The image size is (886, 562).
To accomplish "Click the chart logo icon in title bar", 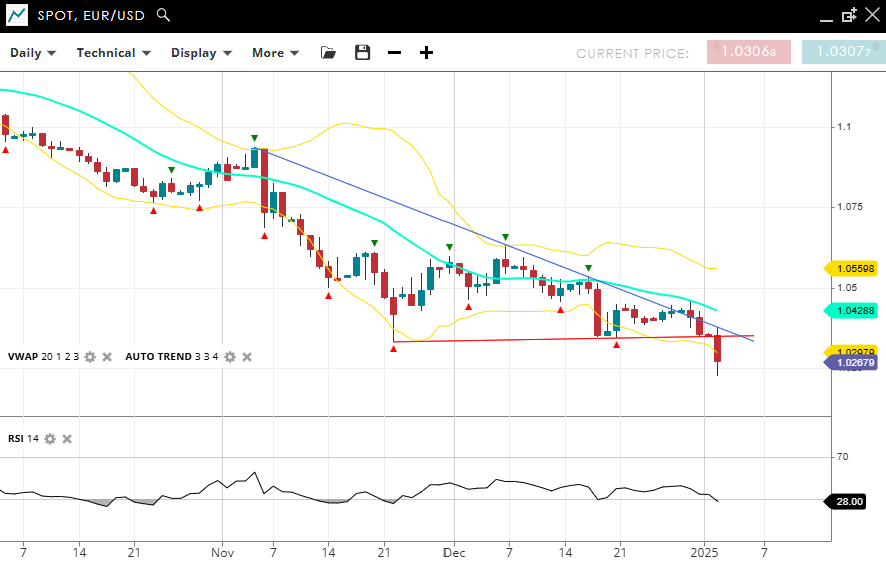I will point(16,15).
